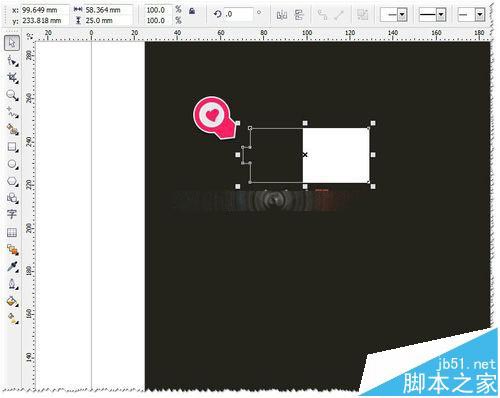
Task: Click the bottom-center selection handle
Action: (x=305, y=186)
